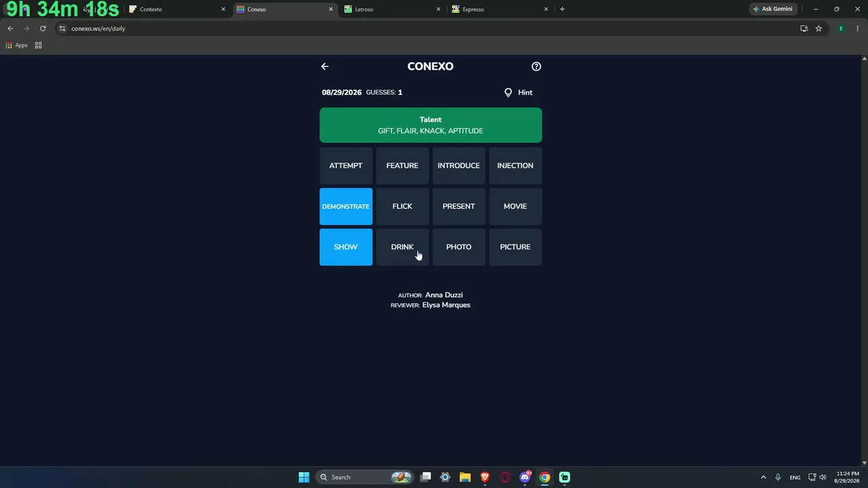Deselect the SHOW tile
Screen dimensions: 868x488
(x=346, y=247)
